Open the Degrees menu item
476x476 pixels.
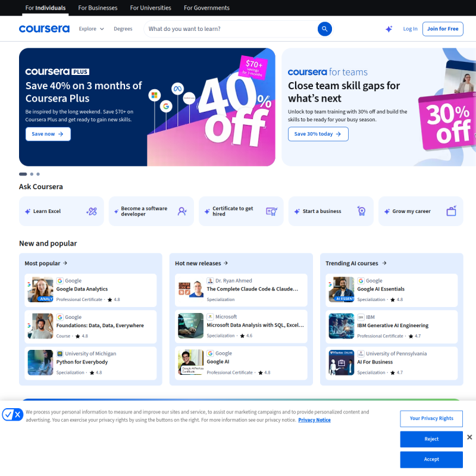tap(123, 29)
